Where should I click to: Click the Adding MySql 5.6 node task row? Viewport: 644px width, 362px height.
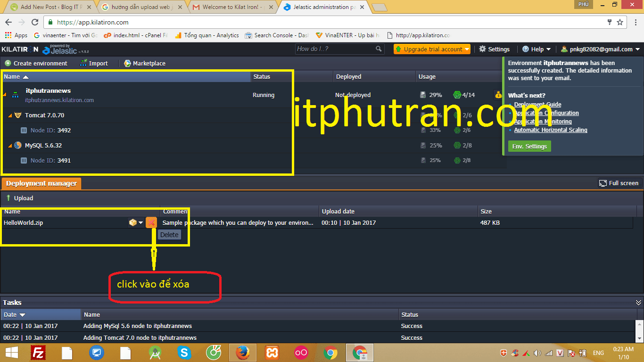(318, 326)
